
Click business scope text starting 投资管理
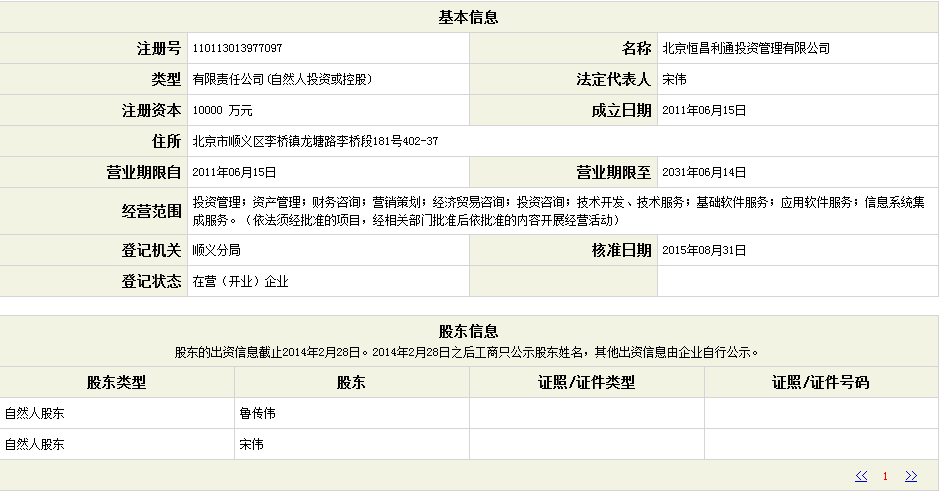tap(558, 211)
